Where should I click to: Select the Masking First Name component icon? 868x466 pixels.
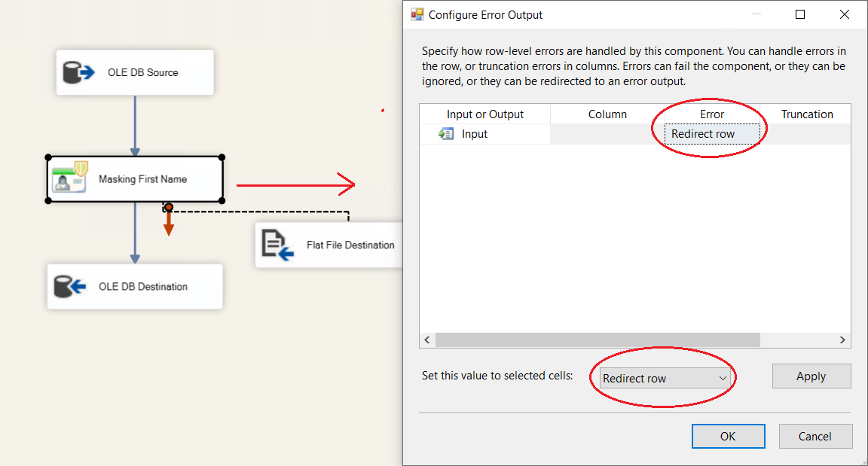click(x=70, y=179)
